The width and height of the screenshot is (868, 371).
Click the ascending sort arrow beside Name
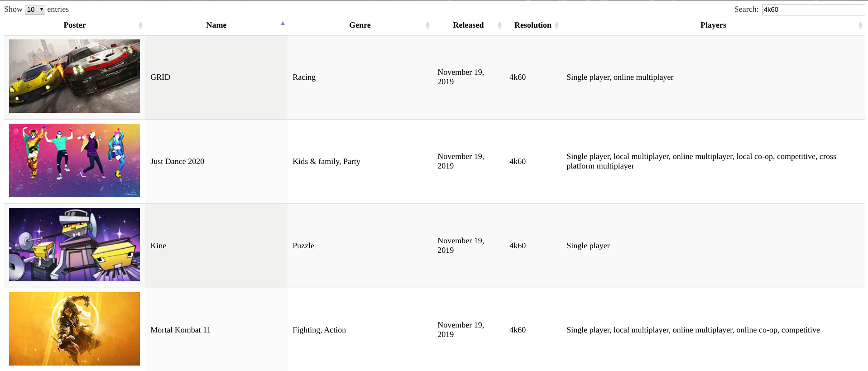(x=283, y=24)
